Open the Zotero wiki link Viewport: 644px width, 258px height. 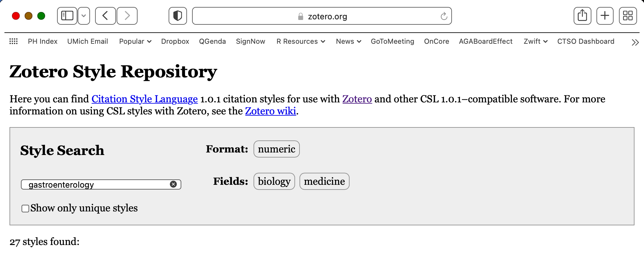click(270, 111)
